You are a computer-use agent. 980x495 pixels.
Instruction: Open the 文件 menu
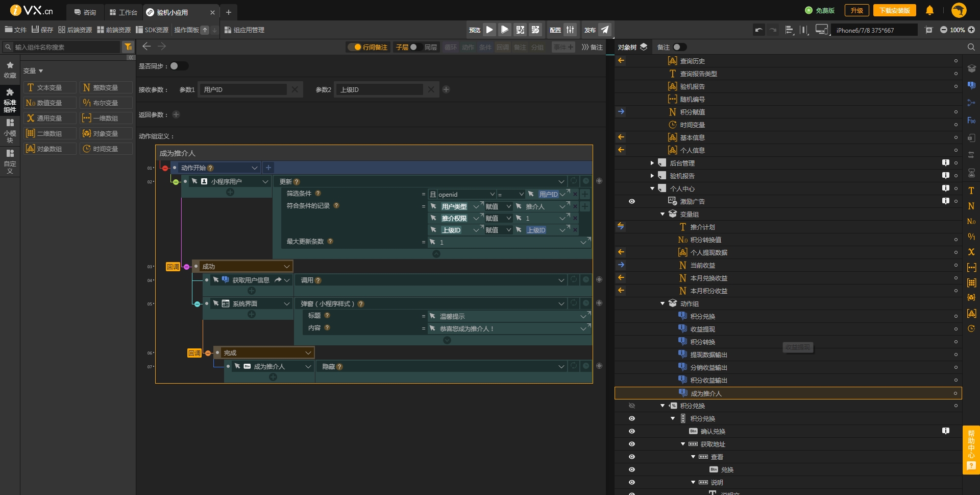(16, 30)
